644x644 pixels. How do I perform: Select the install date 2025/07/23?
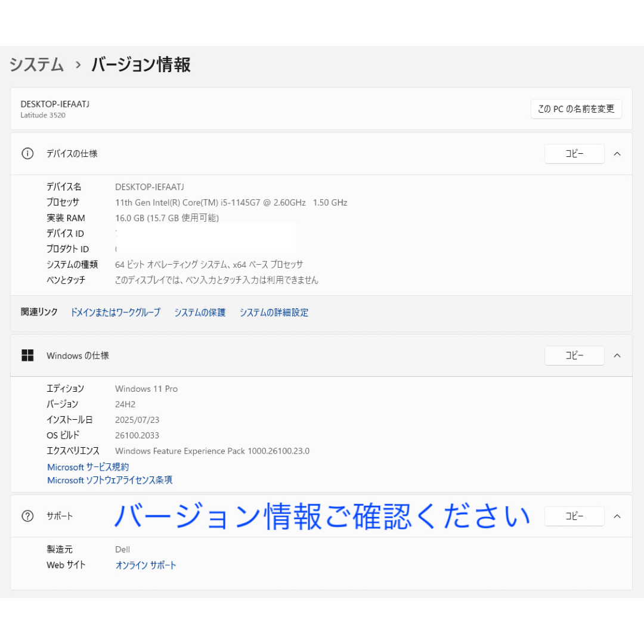[137, 420]
